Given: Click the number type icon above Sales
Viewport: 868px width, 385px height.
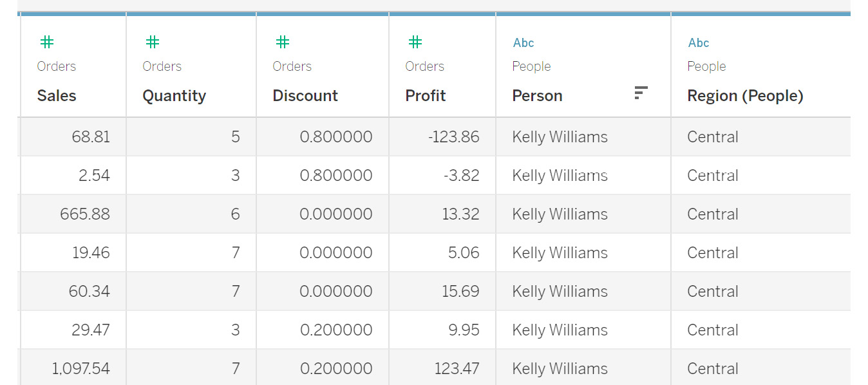Looking at the screenshot, I should (x=46, y=42).
